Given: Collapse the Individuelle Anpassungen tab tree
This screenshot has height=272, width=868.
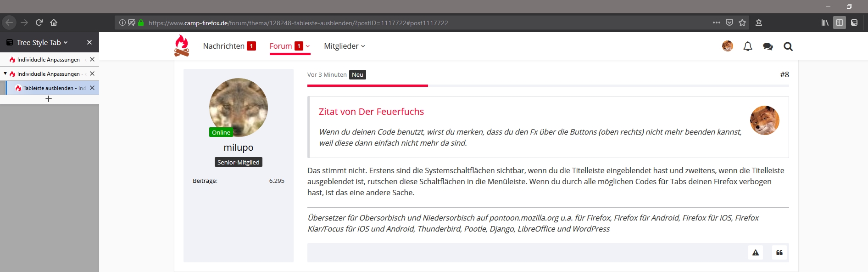Looking at the screenshot, I should (x=5, y=74).
